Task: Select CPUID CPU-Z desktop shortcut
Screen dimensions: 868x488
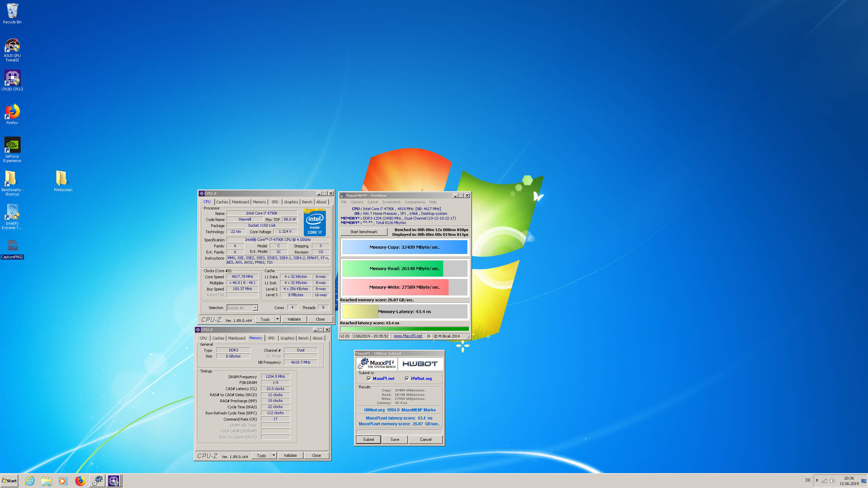Action: (12, 81)
